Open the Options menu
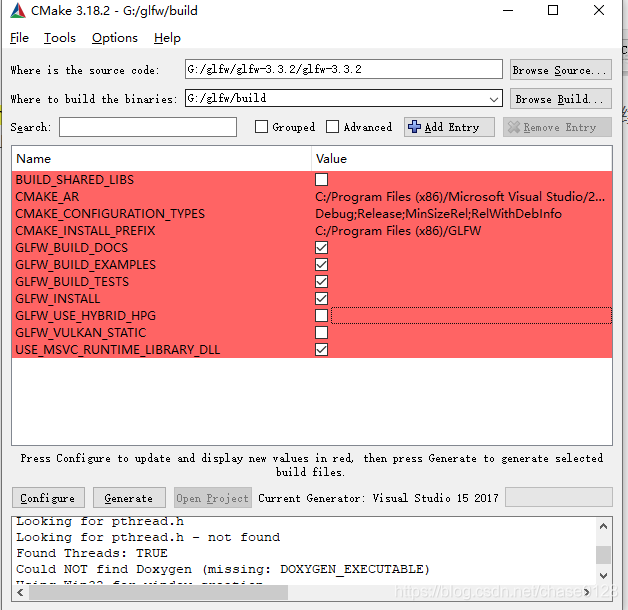The width and height of the screenshot is (628, 610). (115, 38)
